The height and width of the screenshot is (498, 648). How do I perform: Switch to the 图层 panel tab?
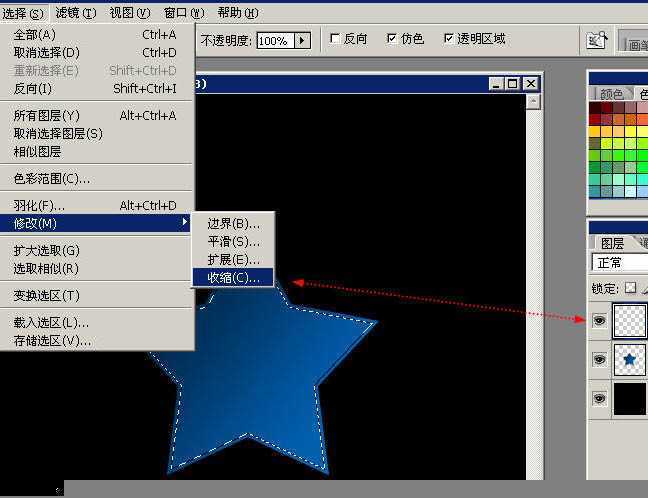(x=612, y=243)
